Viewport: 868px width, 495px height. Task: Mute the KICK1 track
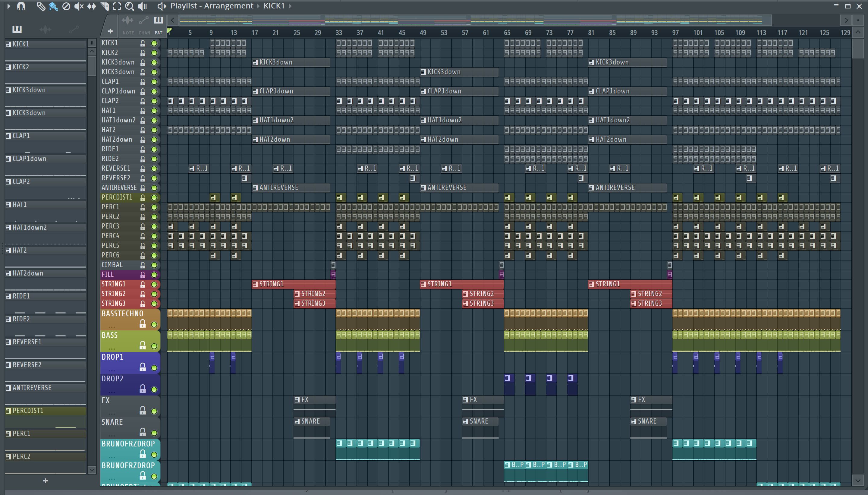pos(154,43)
